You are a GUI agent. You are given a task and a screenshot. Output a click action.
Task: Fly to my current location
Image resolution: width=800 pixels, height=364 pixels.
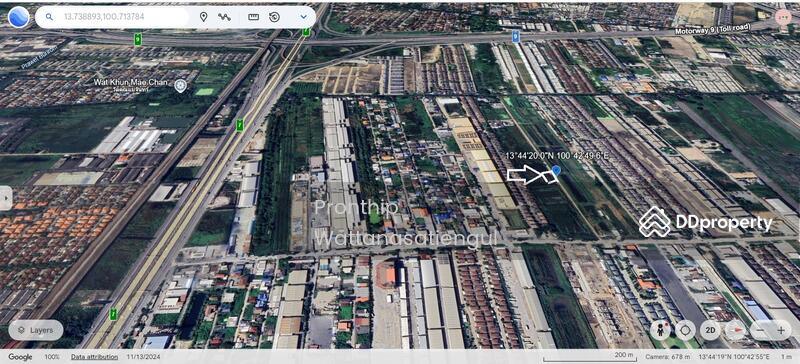(x=685, y=330)
